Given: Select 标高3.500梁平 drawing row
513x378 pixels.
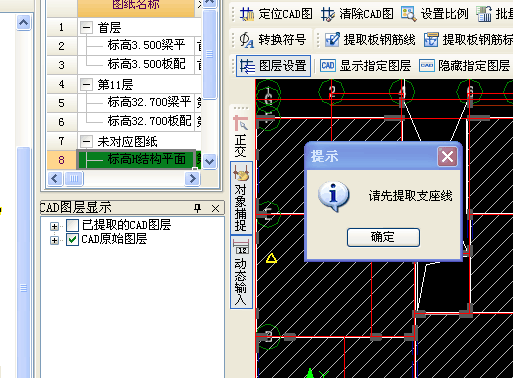Looking at the screenshot, I should (x=137, y=46).
